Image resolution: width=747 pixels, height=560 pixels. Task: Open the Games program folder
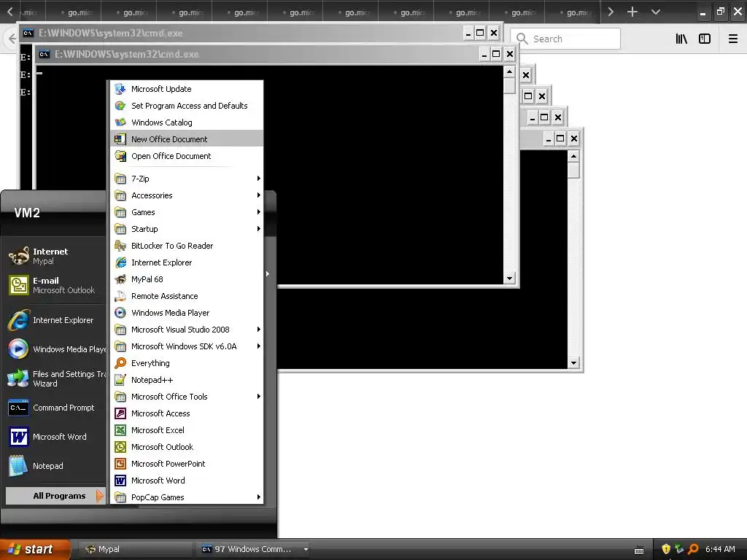(187, 212)
